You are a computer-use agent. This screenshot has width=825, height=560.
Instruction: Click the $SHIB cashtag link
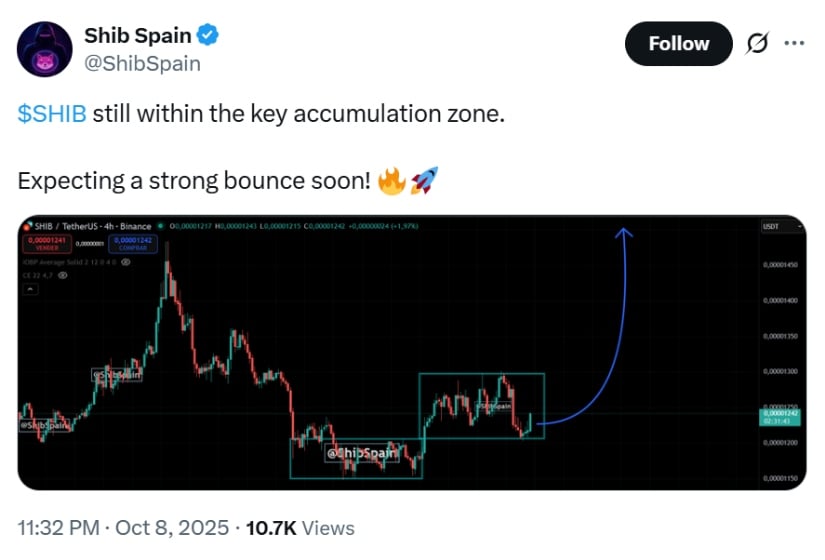pos(52,114)
